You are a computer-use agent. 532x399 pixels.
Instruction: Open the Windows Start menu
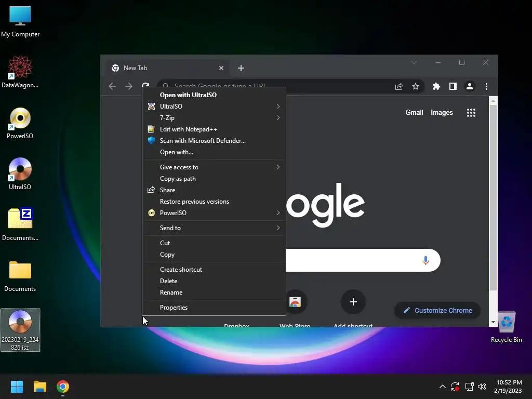17,387
